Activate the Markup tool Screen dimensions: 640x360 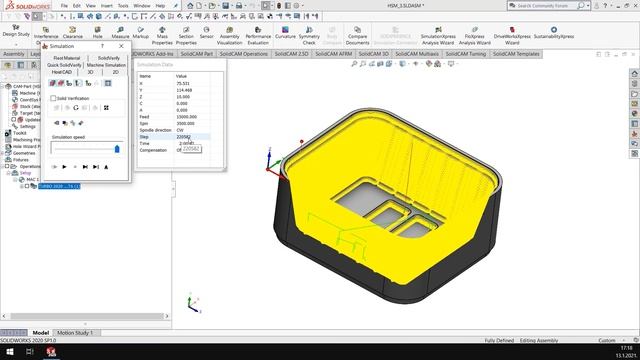(x=140, y=33)
